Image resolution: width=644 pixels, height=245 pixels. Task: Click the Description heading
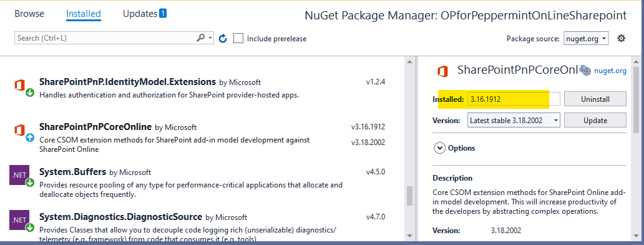(x=452, y=178)
